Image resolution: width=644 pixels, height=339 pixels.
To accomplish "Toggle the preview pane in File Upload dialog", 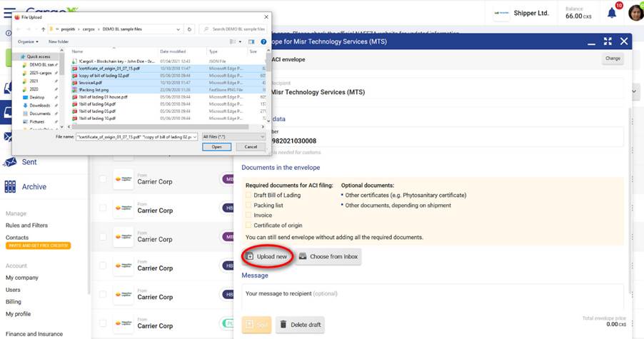I will (x=251, y=41).
